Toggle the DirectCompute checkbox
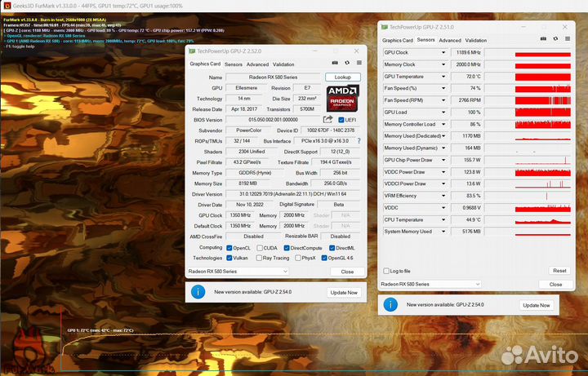588x376 pixels. 287,248
